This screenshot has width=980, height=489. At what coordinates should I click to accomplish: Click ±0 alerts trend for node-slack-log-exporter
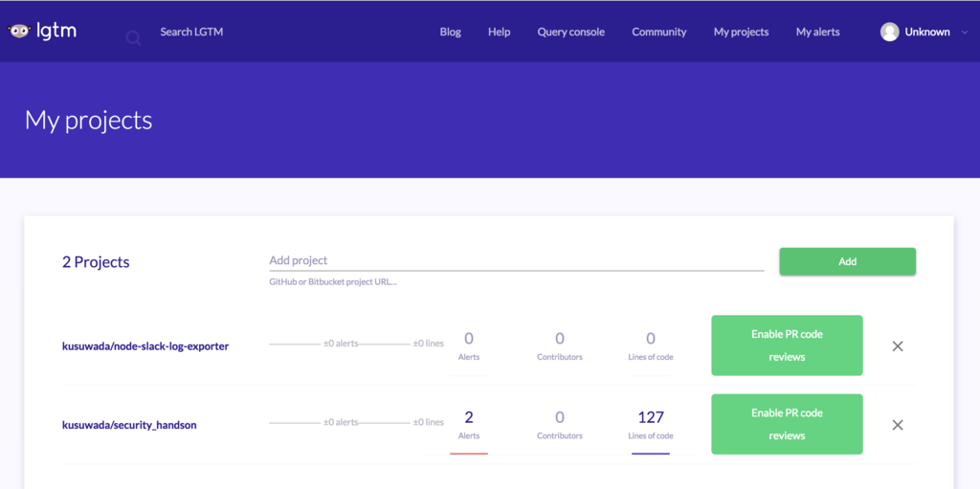point(341,344)
